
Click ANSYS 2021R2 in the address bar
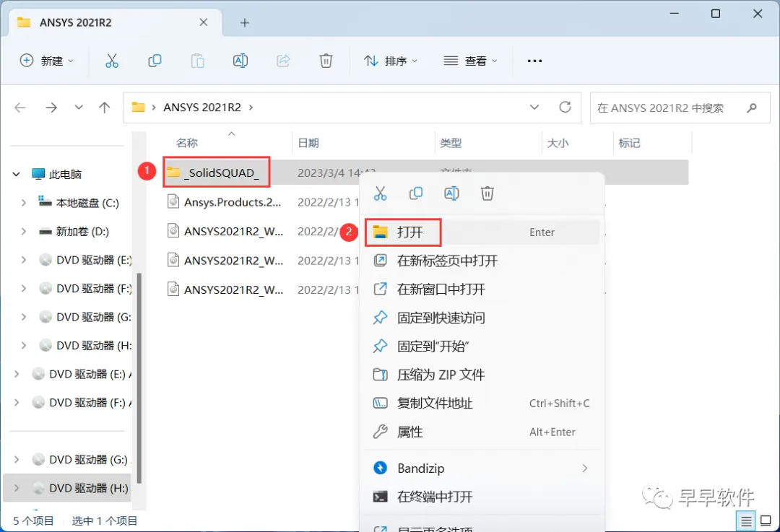202,108
